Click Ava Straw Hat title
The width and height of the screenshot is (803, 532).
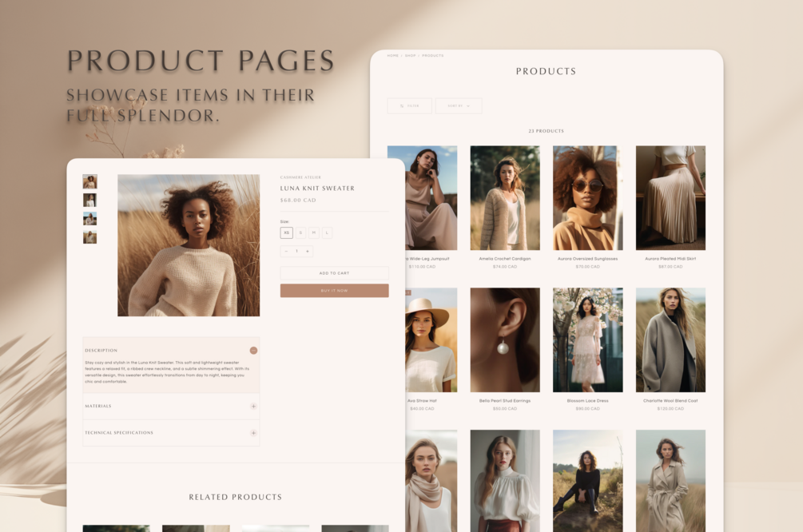click(x=422, y=401)
